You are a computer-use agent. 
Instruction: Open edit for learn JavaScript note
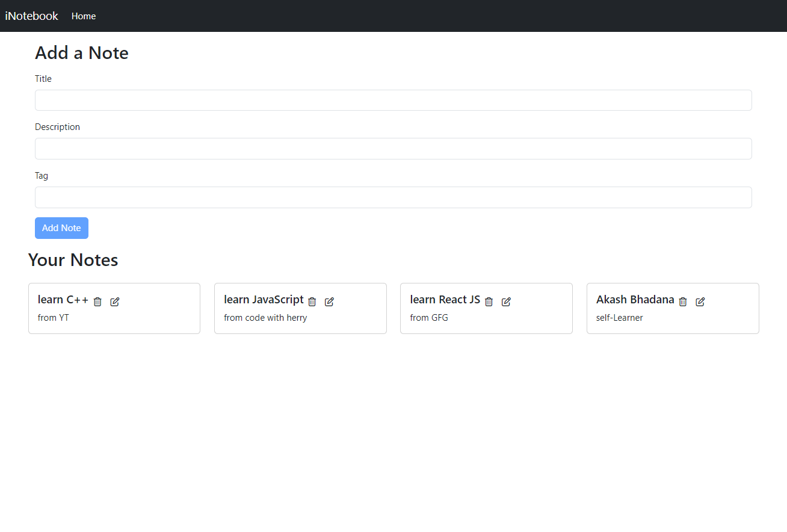point(329,302)
